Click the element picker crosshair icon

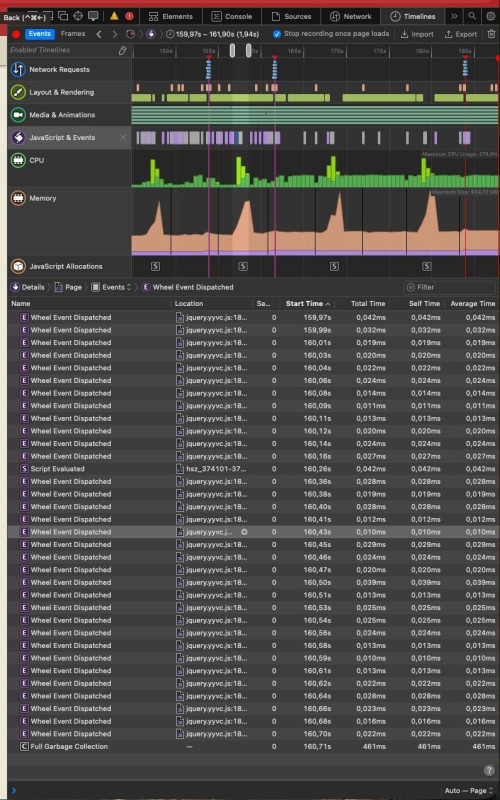78,16
